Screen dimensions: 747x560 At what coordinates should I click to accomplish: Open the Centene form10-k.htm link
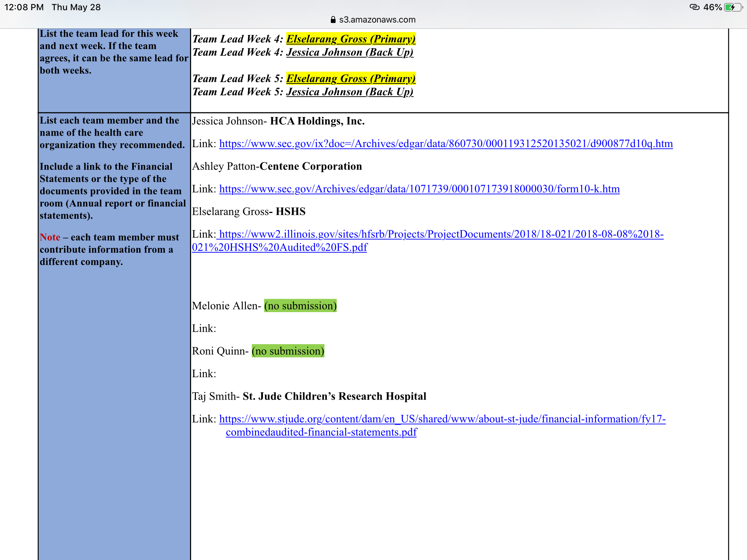pyautogui.click(x=419, y=189)
